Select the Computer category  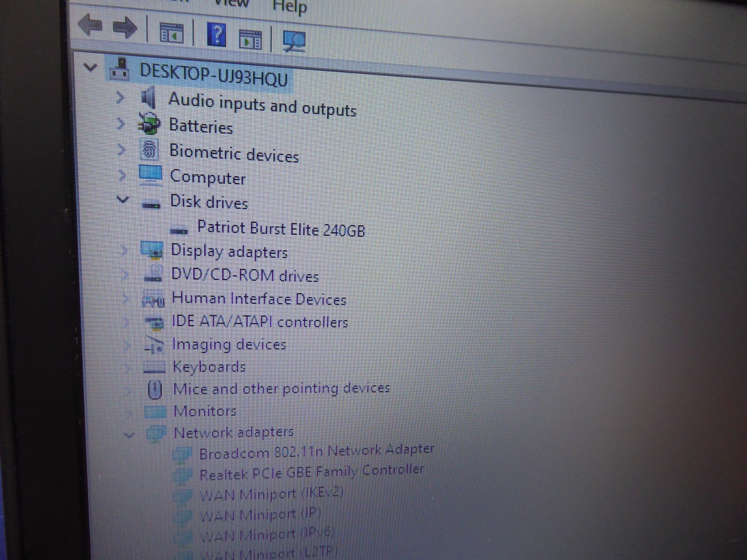tap(208, 178)
